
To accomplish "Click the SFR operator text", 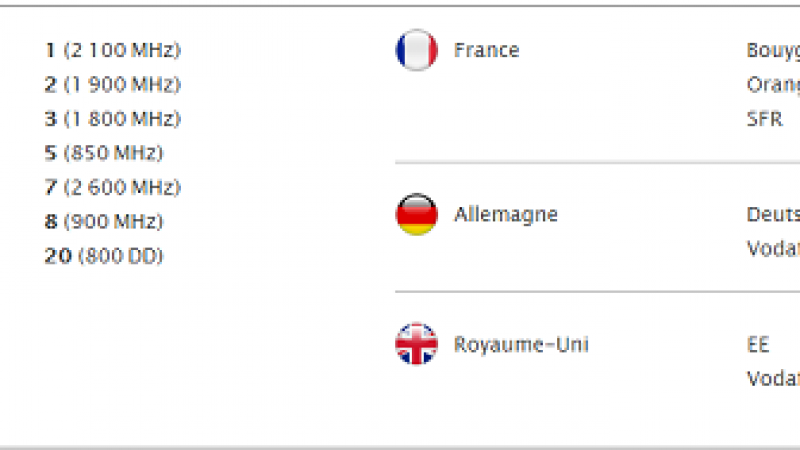I will click(764, 119).
